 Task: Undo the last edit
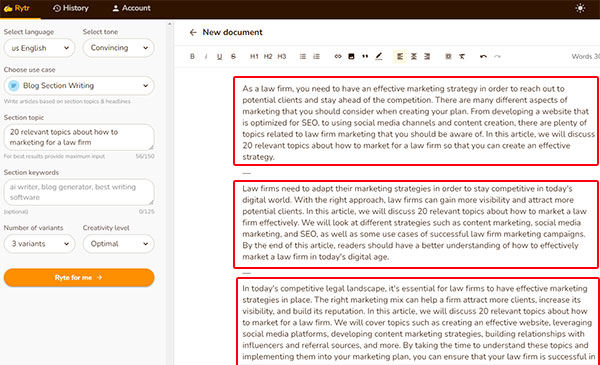click(483, 57)
